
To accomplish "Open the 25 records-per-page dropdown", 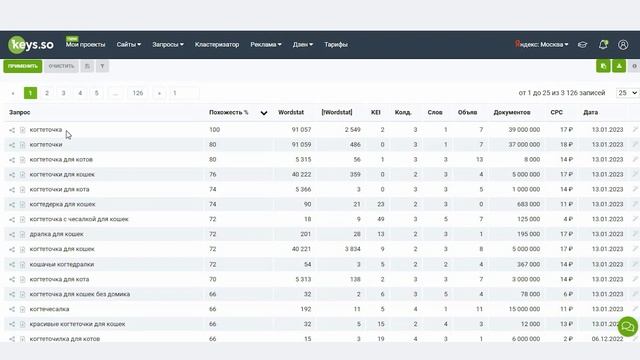I will [627, 93].
